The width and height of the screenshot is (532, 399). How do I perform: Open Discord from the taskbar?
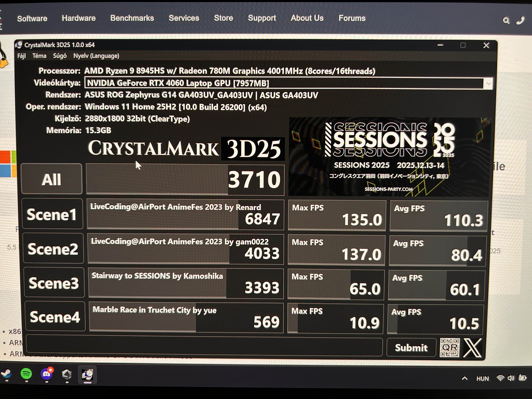[47, 374]
